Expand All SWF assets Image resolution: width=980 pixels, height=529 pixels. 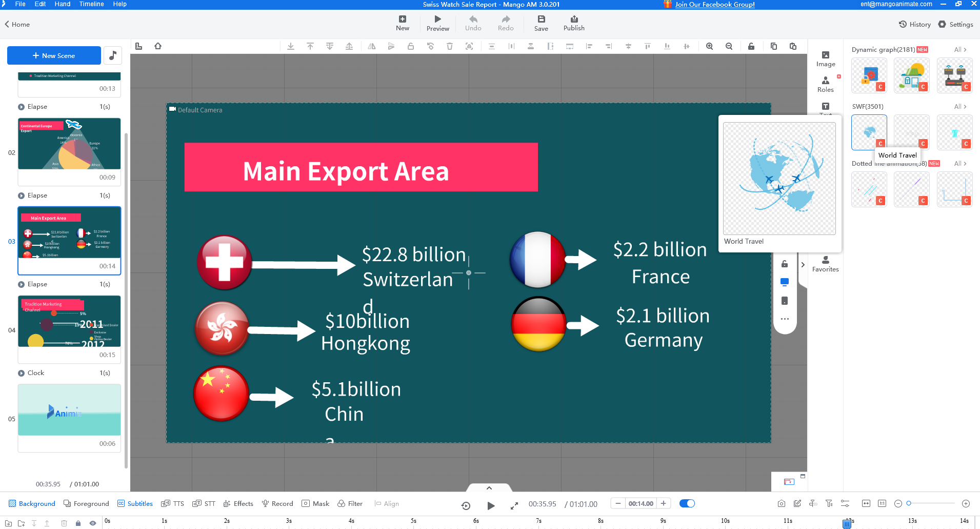[960, 106]
